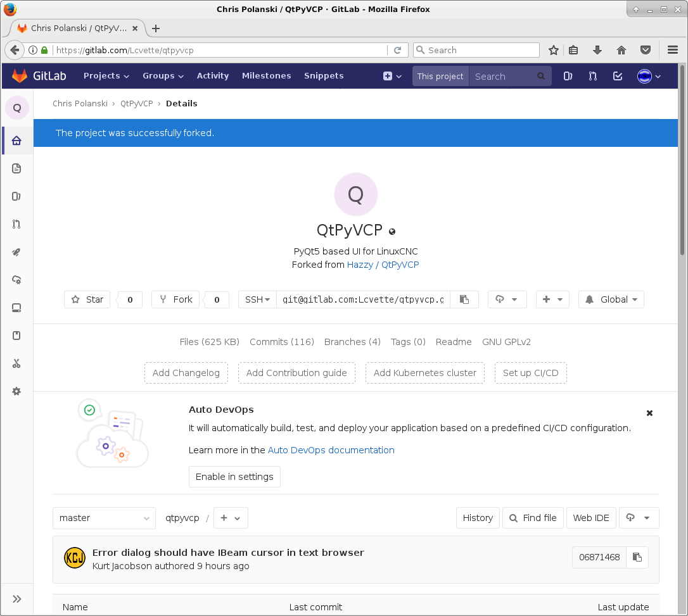Image resolution: width=688 pixels, height=616 pixels.
Task: Open the Global notification dropdown
Action: pyautogui.click(x=611, y=299)
